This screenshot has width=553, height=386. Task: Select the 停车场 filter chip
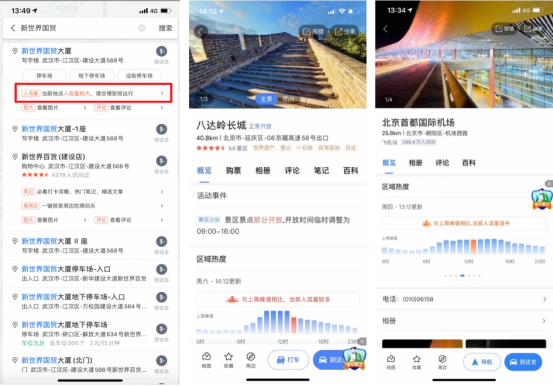coord(44,76)
